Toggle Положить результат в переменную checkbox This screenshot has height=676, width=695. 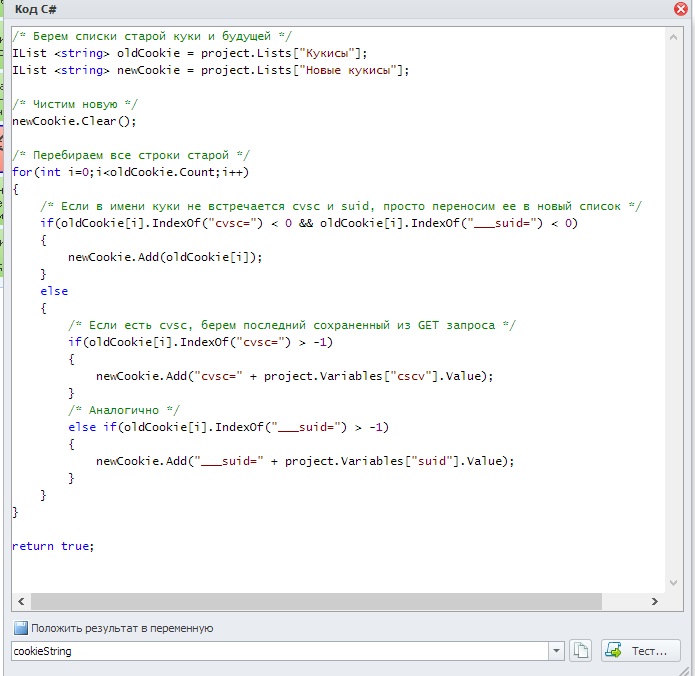(20, 628)
